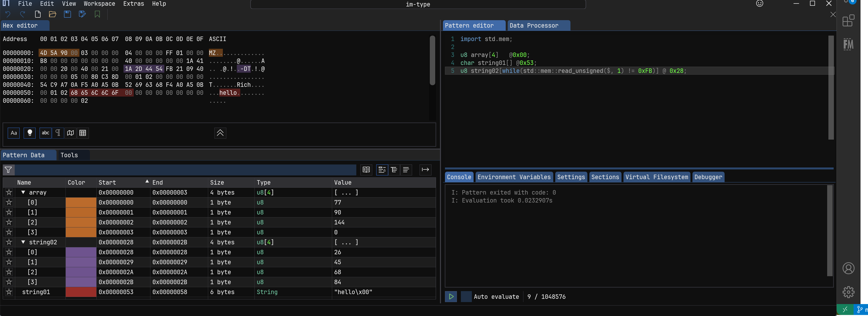Click the run pattern play button

pos(451,296)
